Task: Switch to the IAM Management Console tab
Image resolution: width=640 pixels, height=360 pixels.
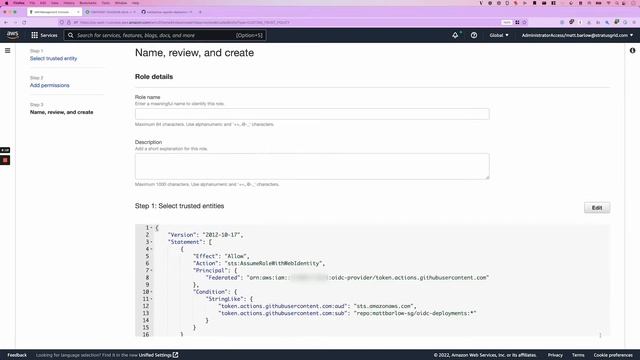Action: 54,12
